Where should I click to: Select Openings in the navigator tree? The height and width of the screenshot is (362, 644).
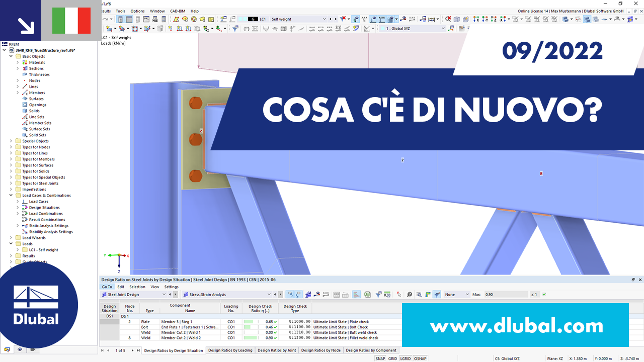coord(38,105)
